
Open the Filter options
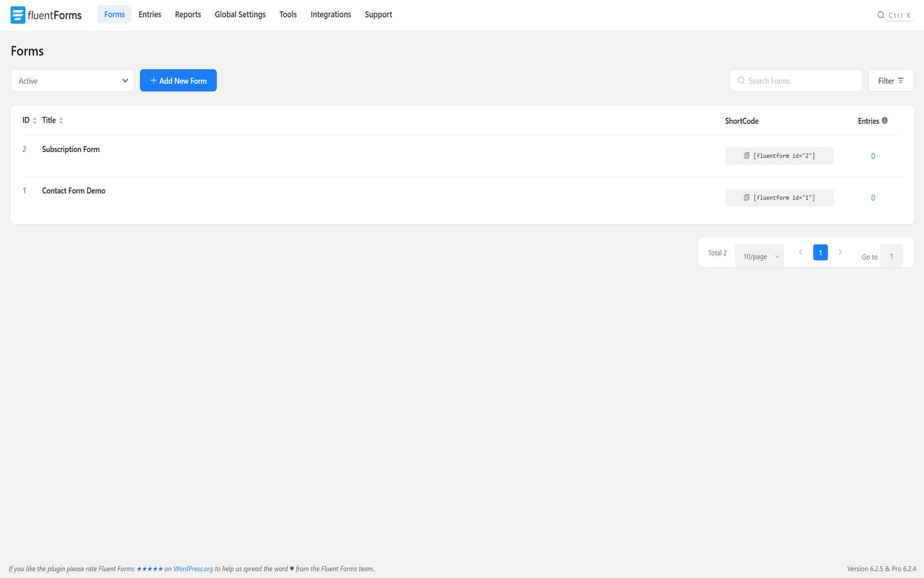pos(891,80)
